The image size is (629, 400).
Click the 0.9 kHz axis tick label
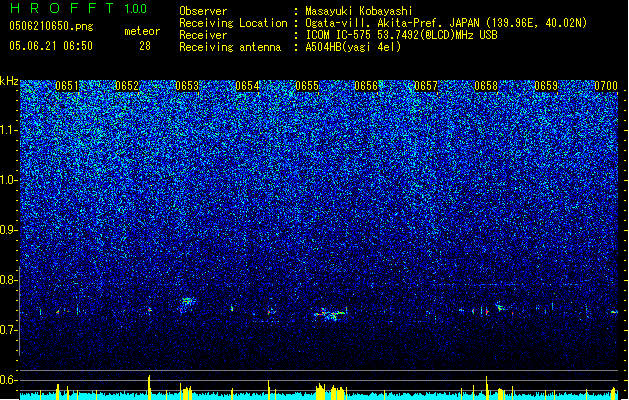(9, 230)
